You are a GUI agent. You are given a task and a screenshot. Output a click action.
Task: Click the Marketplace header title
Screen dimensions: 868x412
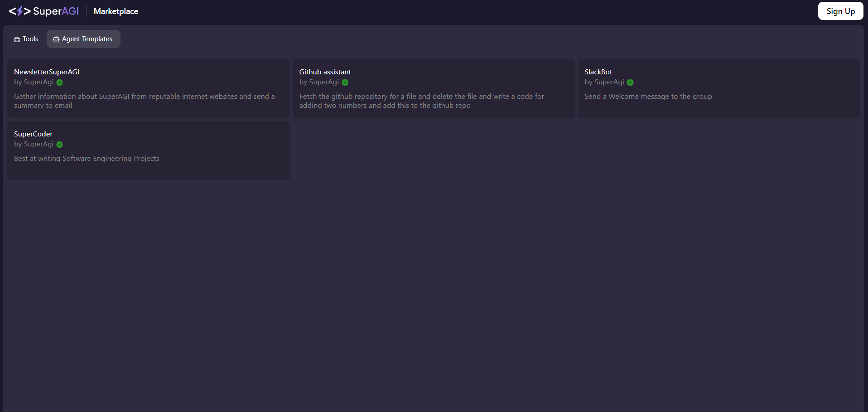tap(116, 11)
